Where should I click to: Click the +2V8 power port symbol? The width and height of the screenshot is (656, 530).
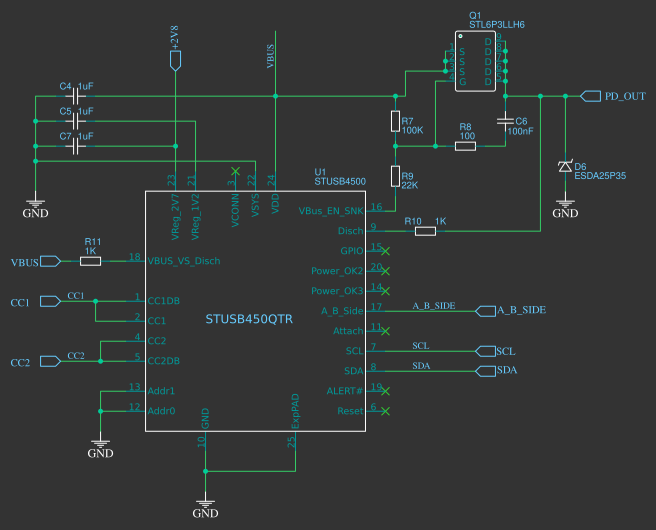175,61
